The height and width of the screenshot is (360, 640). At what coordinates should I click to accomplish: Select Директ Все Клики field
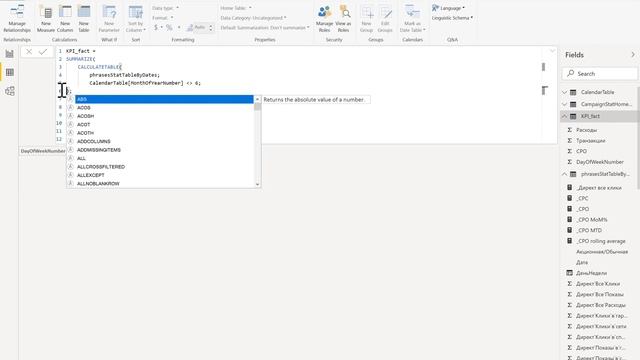click(x=598, y=284)
